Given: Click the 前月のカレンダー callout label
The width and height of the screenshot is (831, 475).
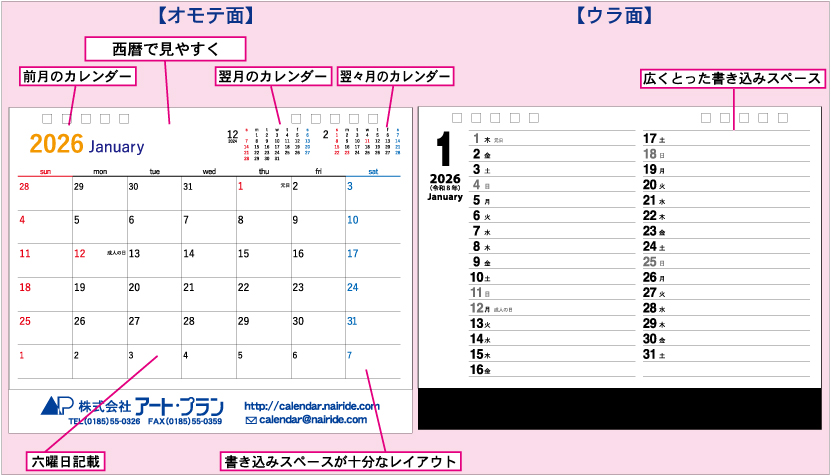Looking at the screenshot, I should [x=77, y=76].
